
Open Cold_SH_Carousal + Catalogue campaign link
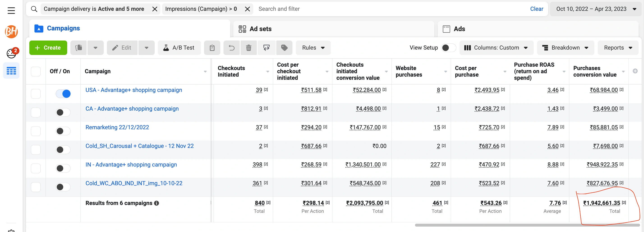140,146
